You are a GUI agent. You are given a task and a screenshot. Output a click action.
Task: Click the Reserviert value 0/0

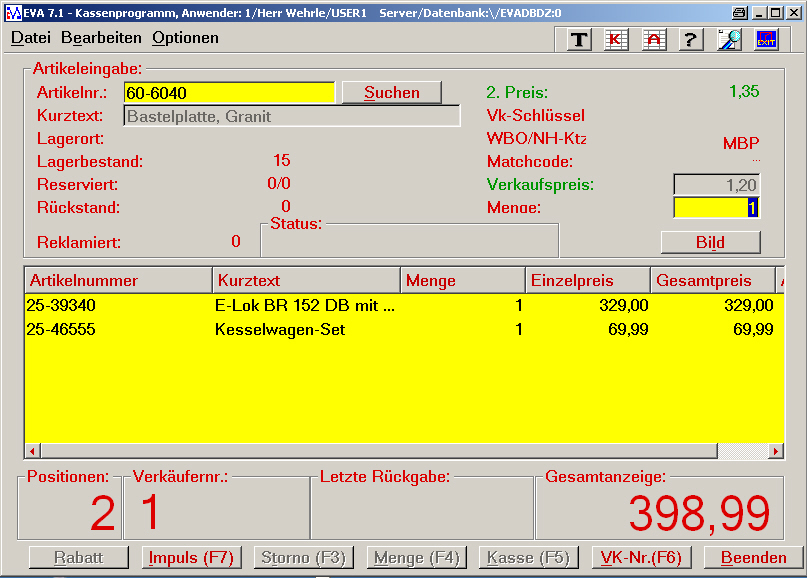(x=279, y=183)
